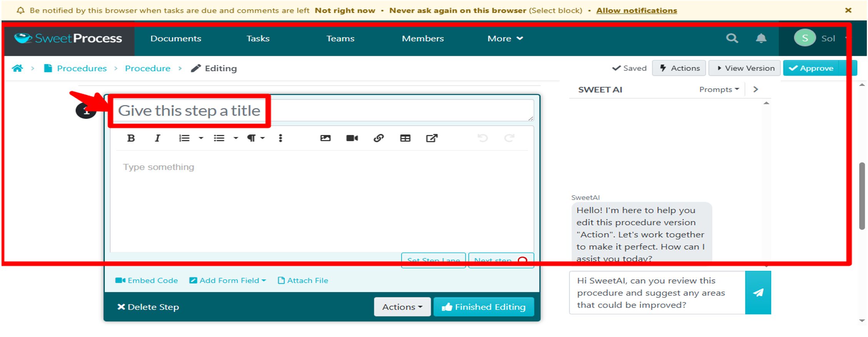Open Add Form Field dropdown

[x=228, y=280]
